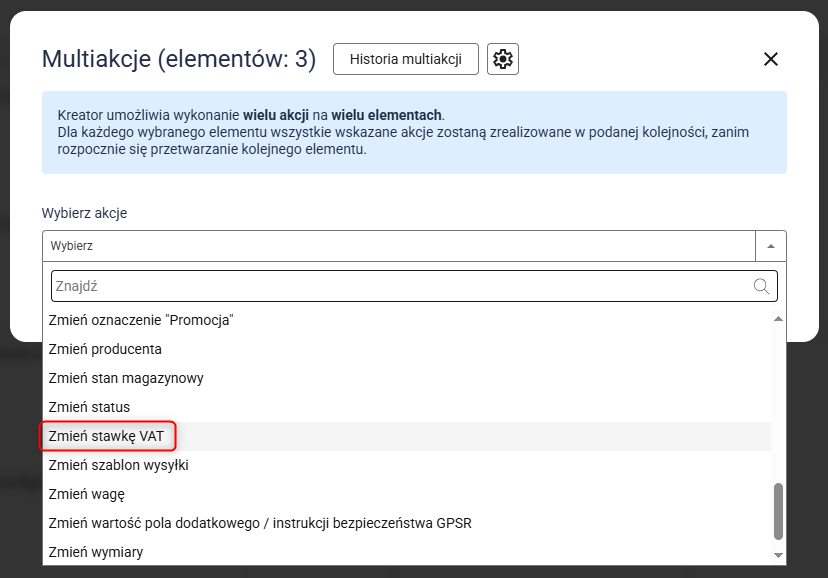Open the Historia multiakcji button
Image resolution: width=828 pixels, height=578 pixels.
(405, 59)
